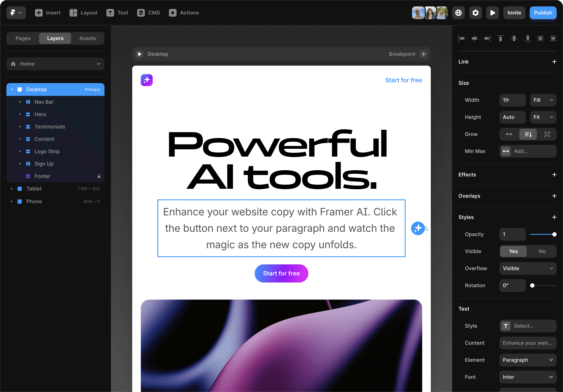Image resolution: width=563 pixels, height=392 pixels.
Task: Click the AI sparkle button next to the paragraph
Action: pos(418,228)
